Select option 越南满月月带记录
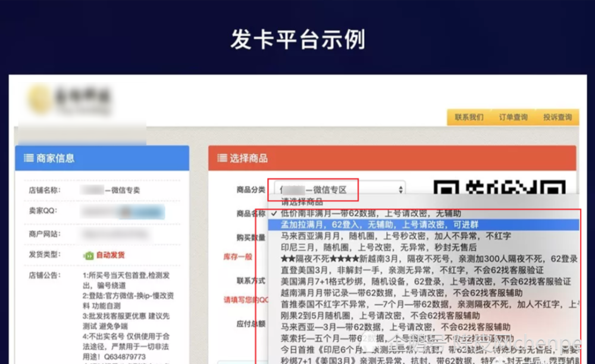This screenshot has width=595, height=364. coord(424,293)
